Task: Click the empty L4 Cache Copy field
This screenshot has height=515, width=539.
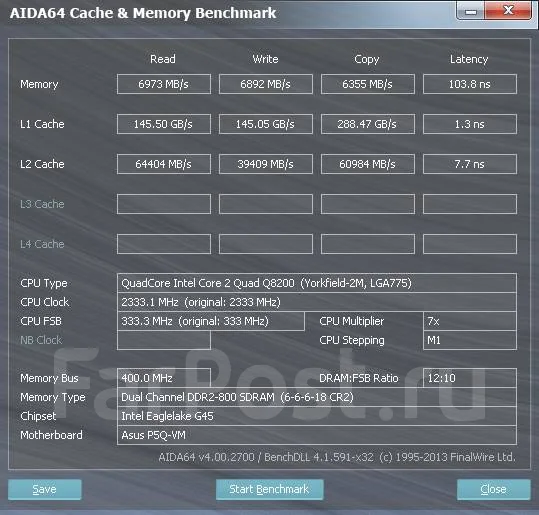Action: 367,244
